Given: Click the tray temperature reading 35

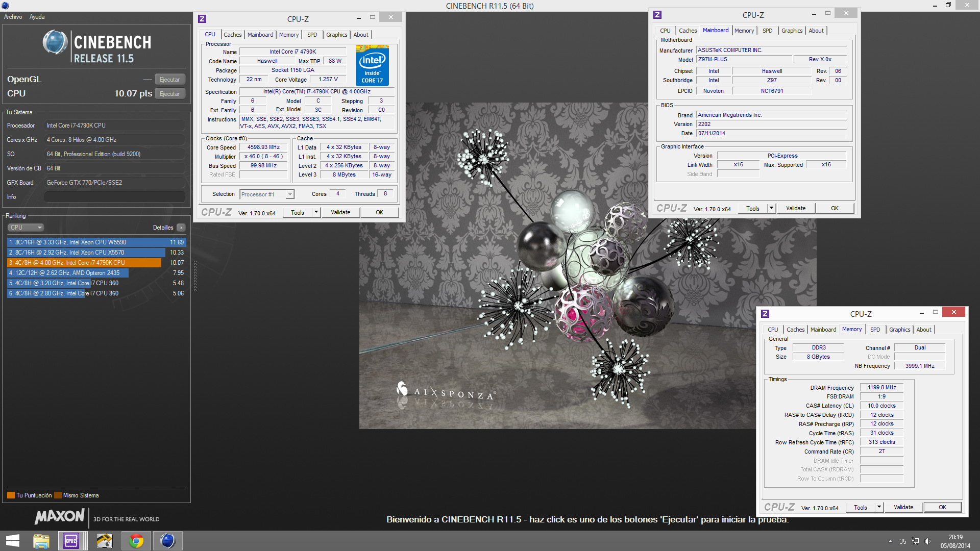Looking at the screenshot, I should pos(903,541).
